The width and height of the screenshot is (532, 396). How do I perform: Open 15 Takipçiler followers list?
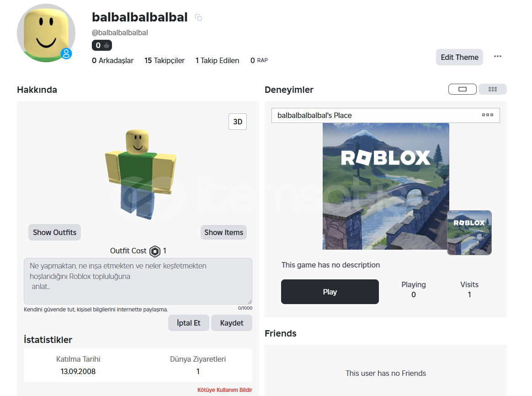[165, 60]
